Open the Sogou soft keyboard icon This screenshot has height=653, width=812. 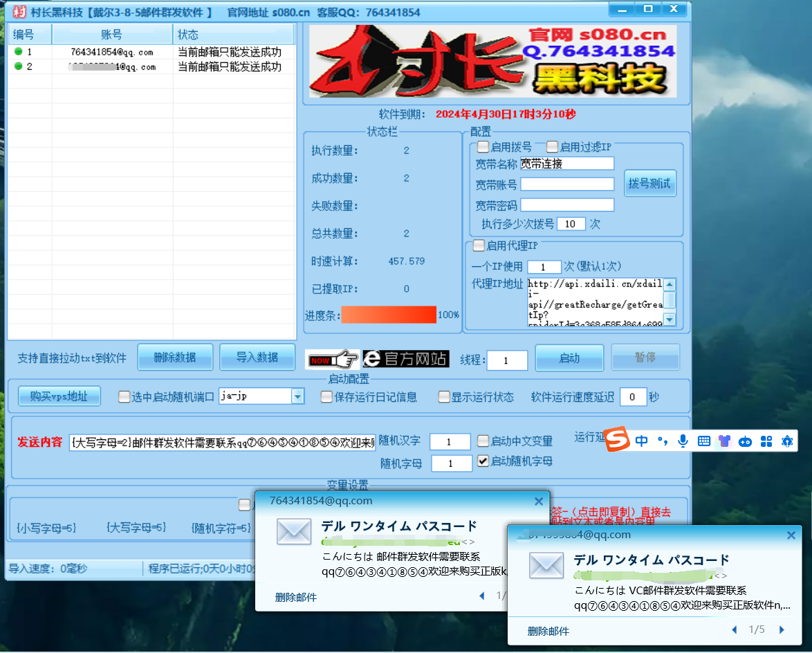pyautogui.click(x=704, y=441)
